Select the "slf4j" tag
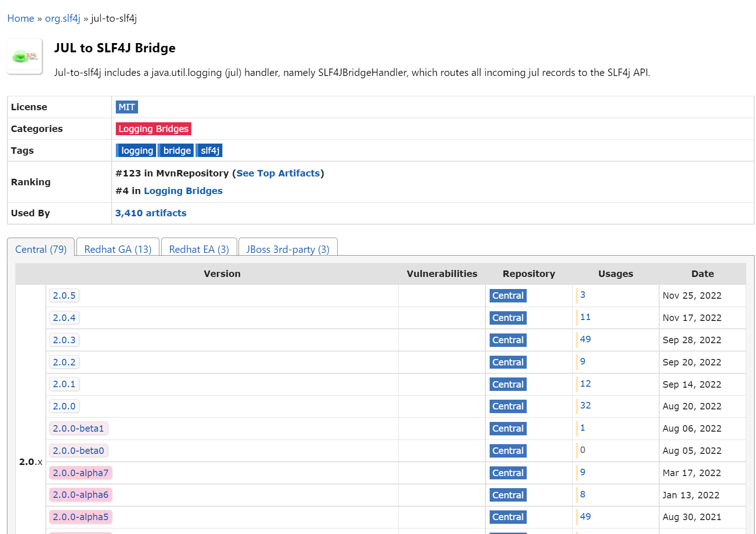This screenshot has height=534, width=756. 209,150
